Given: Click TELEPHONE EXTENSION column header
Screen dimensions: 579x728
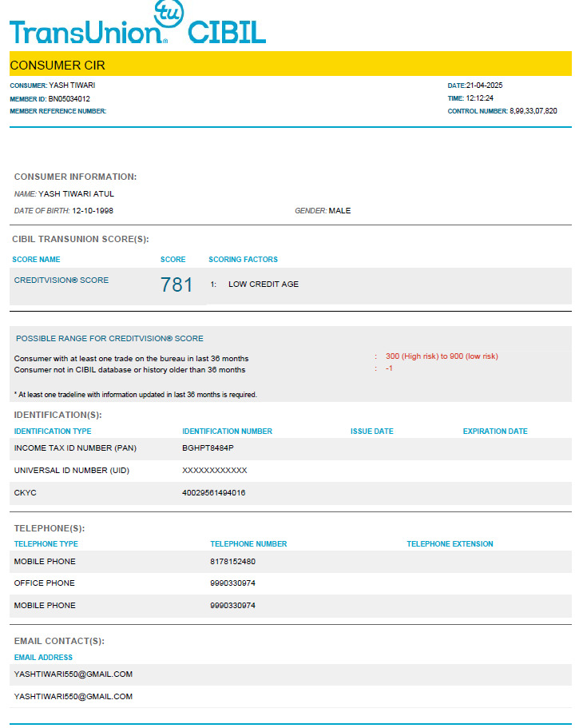Looking at the screenshot, I should [x=450, y=544].
